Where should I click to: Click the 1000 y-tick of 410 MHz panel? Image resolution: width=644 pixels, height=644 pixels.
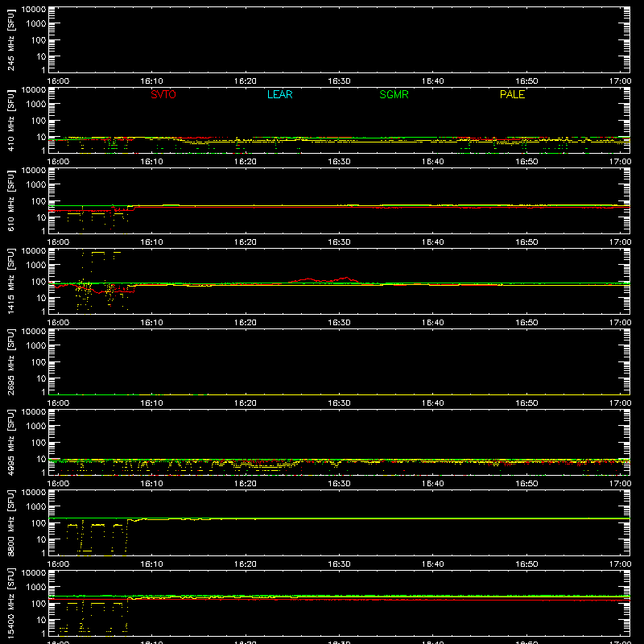pyautogui.click(x=36, y=105)
